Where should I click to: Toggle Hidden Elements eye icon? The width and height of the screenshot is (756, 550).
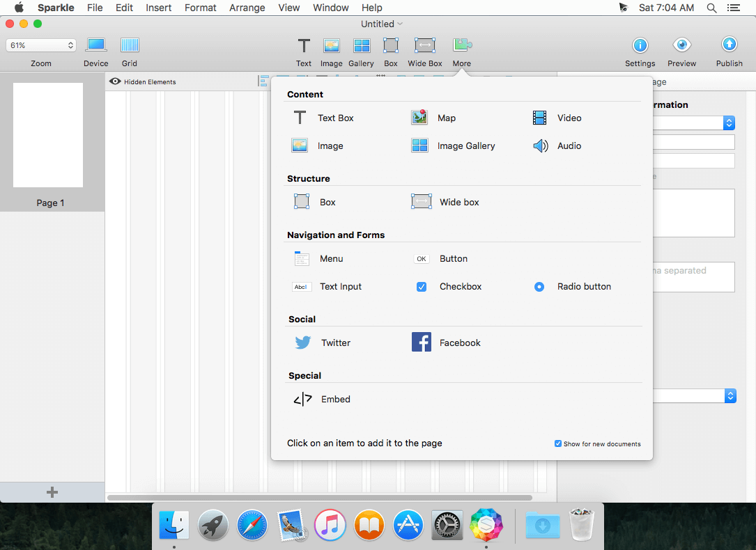point(116,81)
